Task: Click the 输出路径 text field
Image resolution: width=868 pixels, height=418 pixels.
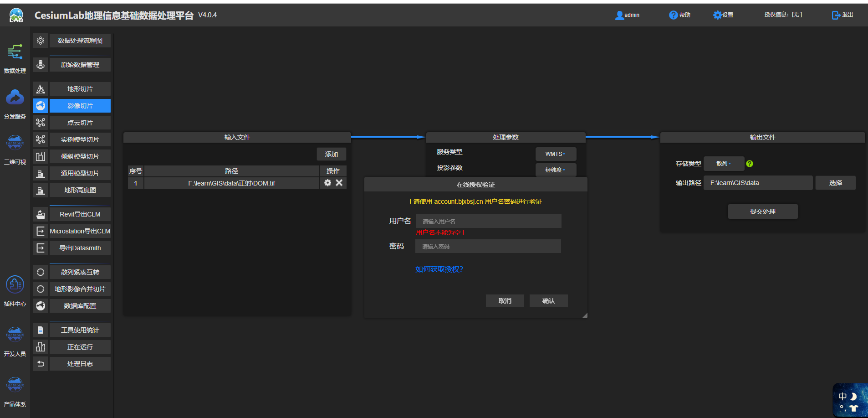Action: [x=758, y=183]
